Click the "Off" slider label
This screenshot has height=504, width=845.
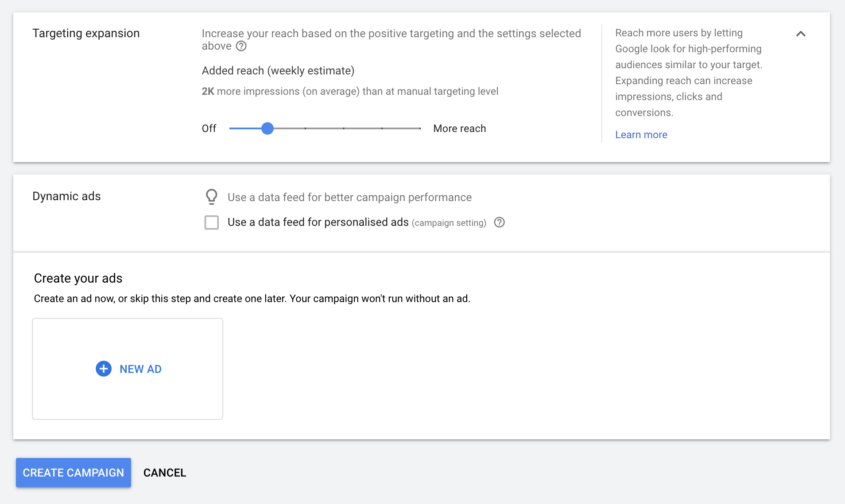[x=209, y=128]
